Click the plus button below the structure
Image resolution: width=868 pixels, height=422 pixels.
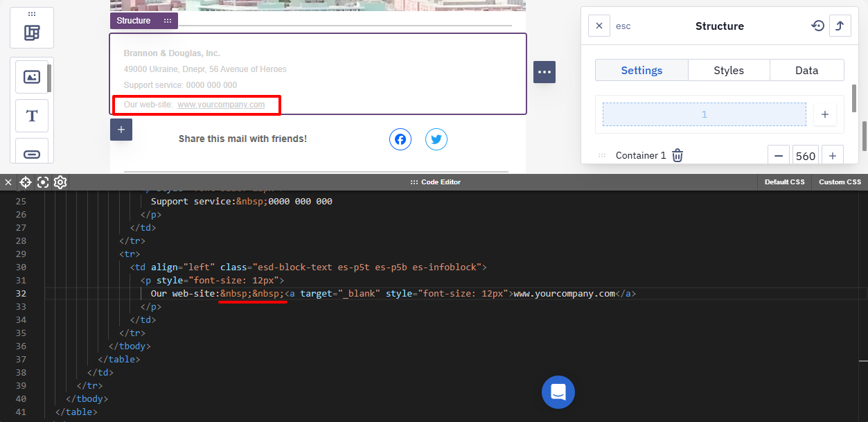(121, 130)
